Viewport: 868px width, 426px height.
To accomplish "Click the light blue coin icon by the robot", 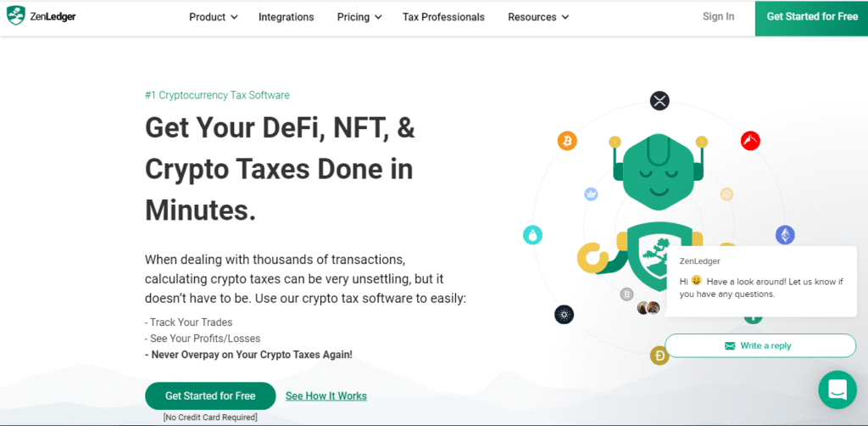I will [x=591, y=193].
